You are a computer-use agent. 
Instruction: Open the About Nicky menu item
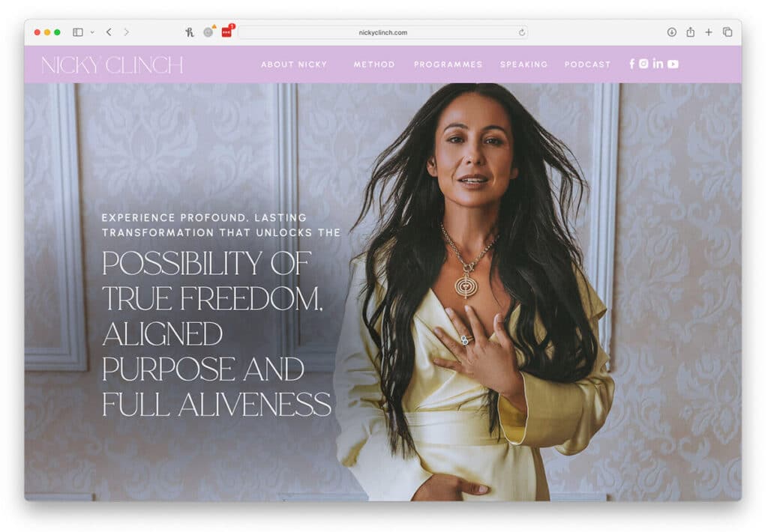[x=294, y=64]
